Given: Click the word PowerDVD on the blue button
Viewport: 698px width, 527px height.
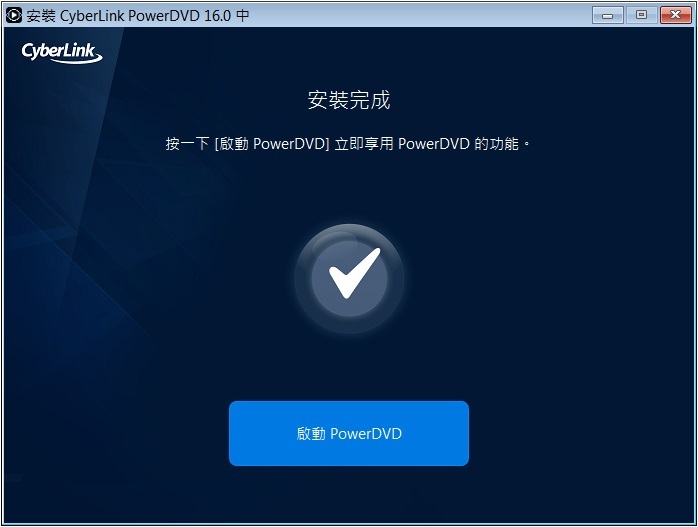Looking at the screenshot, I should [x=366, y=434].
